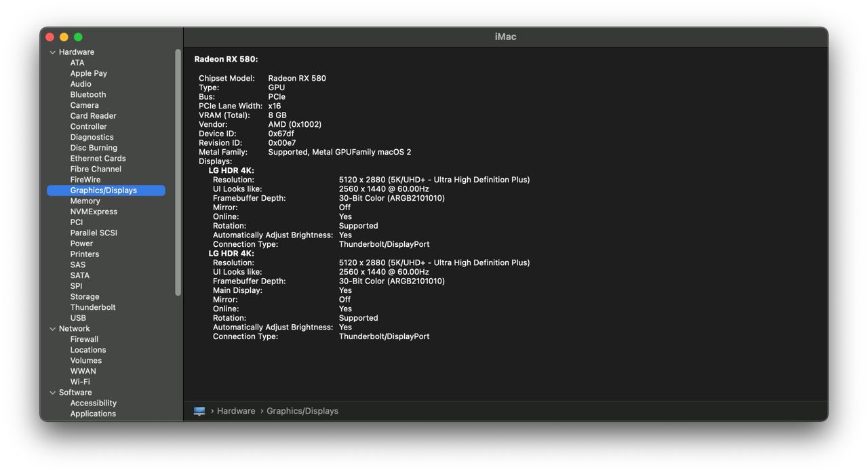Screen dimensions: 868x474
Task: Click the Radeon RX 580 heading
Action: click(x=226, y=60)
